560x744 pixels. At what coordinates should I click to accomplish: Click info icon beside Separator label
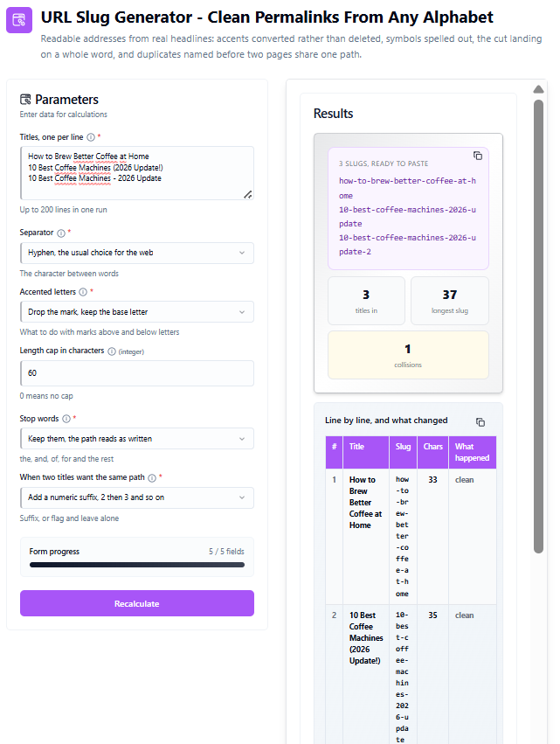click(60, 233)
